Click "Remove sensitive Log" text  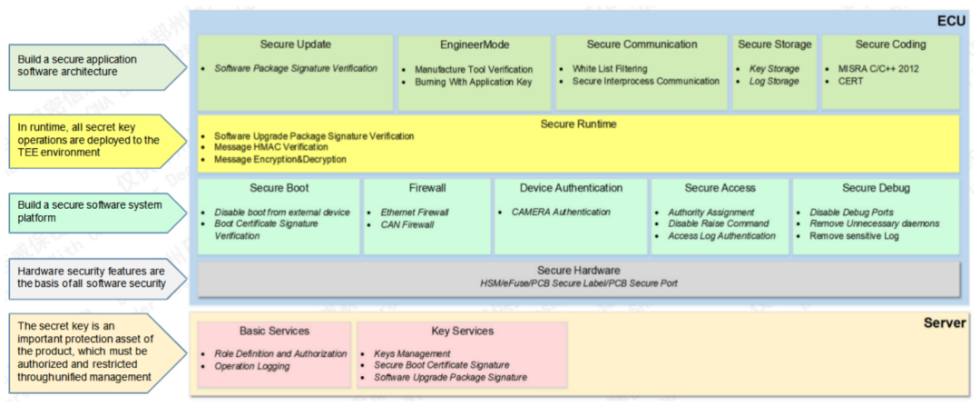point(854,236)
